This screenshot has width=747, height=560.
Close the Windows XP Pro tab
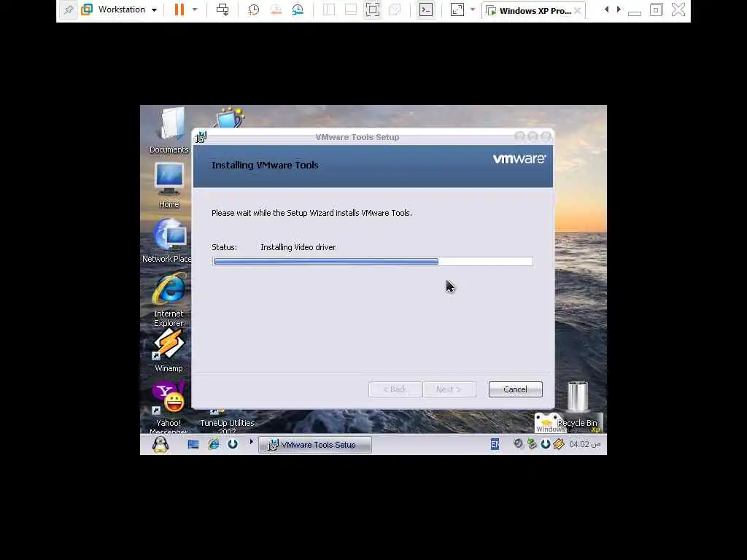click(578, 10)
